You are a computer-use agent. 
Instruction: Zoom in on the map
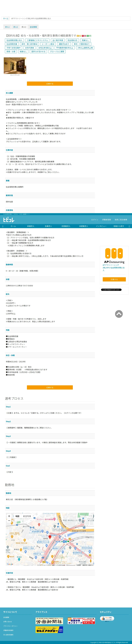[9, 516]
